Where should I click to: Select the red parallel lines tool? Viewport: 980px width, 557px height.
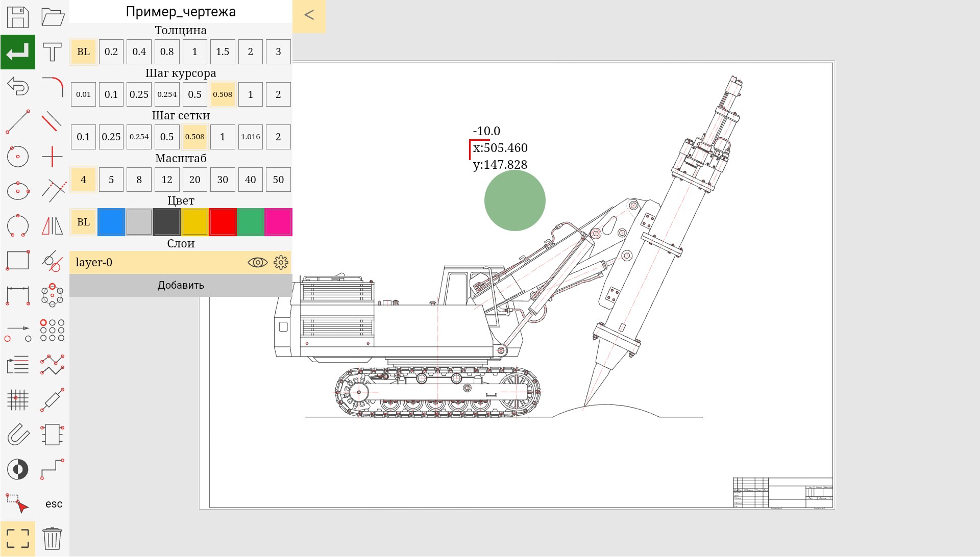tap(52, 121)
